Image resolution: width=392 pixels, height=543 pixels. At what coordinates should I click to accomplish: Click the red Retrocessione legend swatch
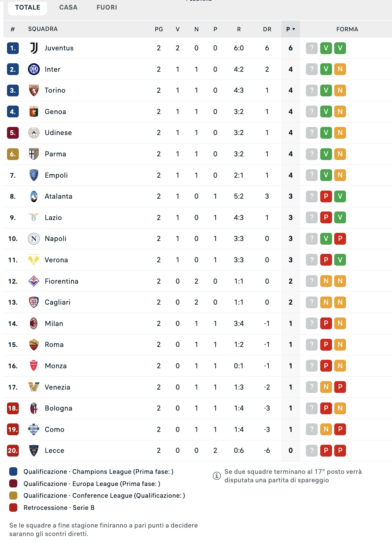pyautogui.click(x=13, y=508)
